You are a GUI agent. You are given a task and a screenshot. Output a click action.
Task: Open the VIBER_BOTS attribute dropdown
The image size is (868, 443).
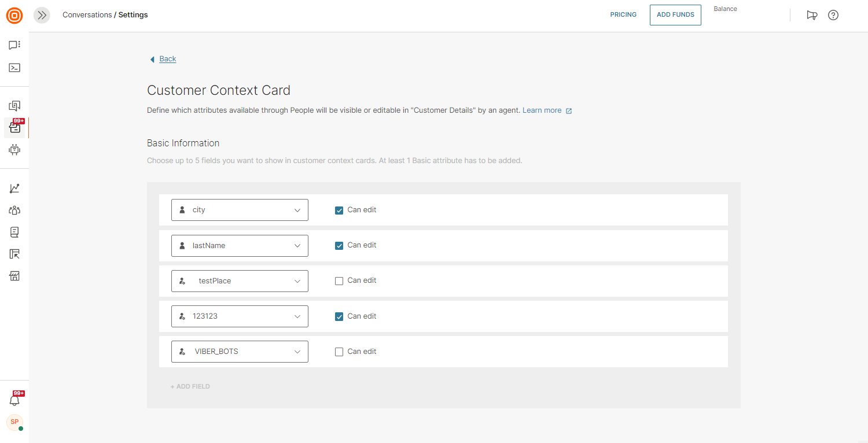(240, 352)
